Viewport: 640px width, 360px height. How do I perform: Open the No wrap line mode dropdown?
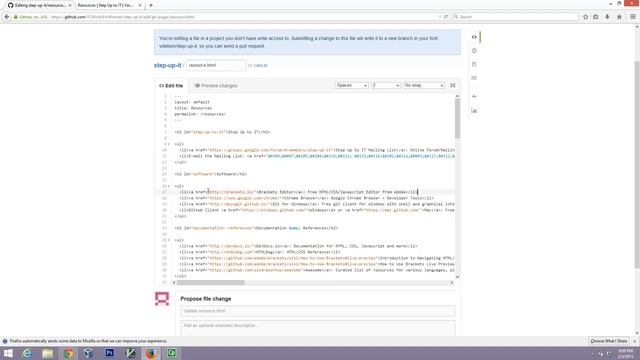[x=424, y=85]
